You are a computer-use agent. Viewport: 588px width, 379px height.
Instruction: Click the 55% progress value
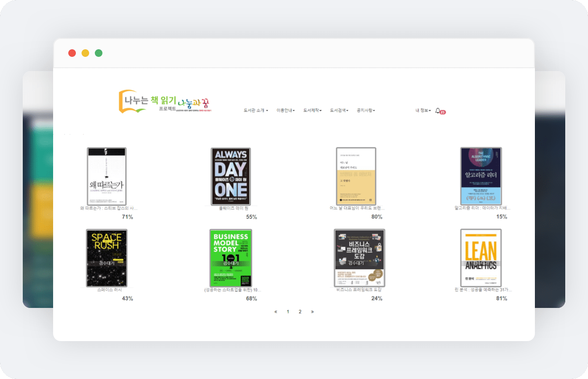click(251, 217)
